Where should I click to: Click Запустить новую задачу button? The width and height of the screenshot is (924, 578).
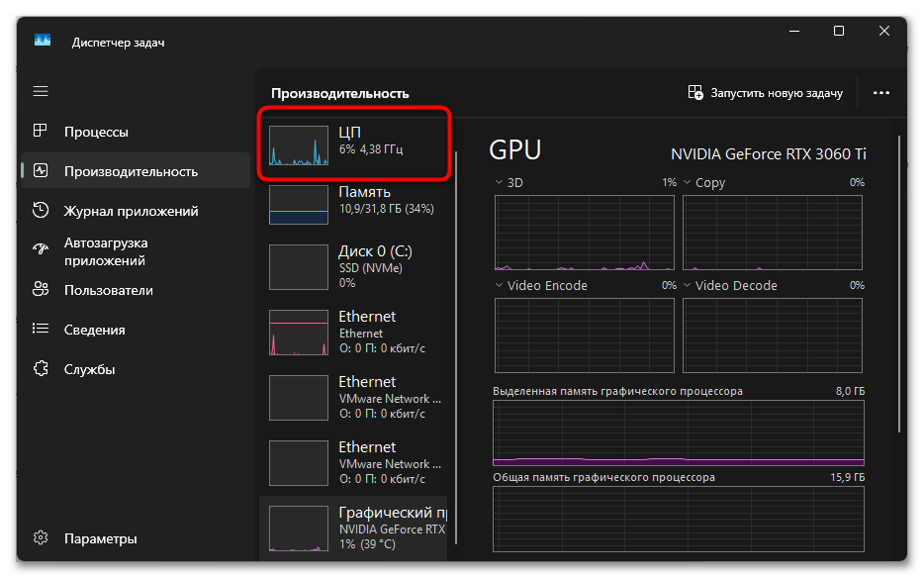tap(766, 93)
